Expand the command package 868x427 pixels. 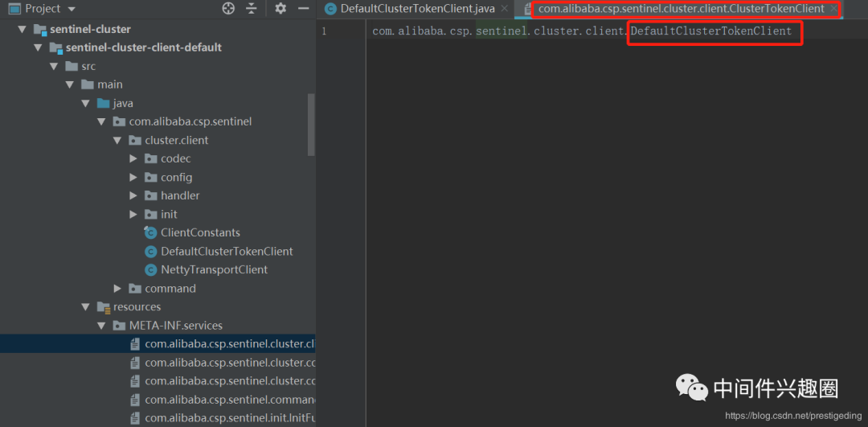(117, 289)
